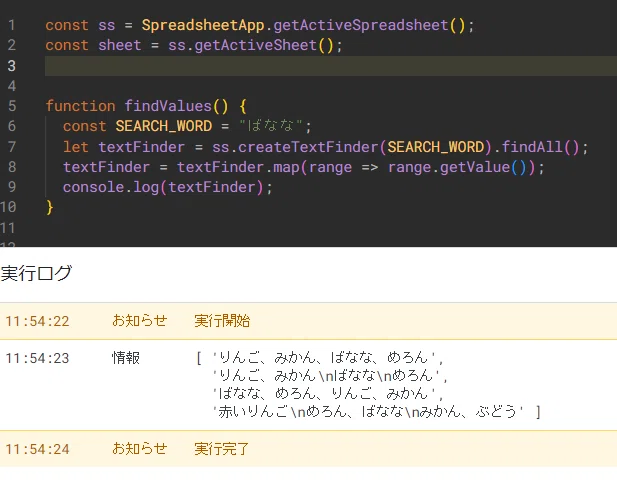Click SpreadsheetApp in line 1
The height and width of the screenshot is (485, 617).
tap(203, 25)
